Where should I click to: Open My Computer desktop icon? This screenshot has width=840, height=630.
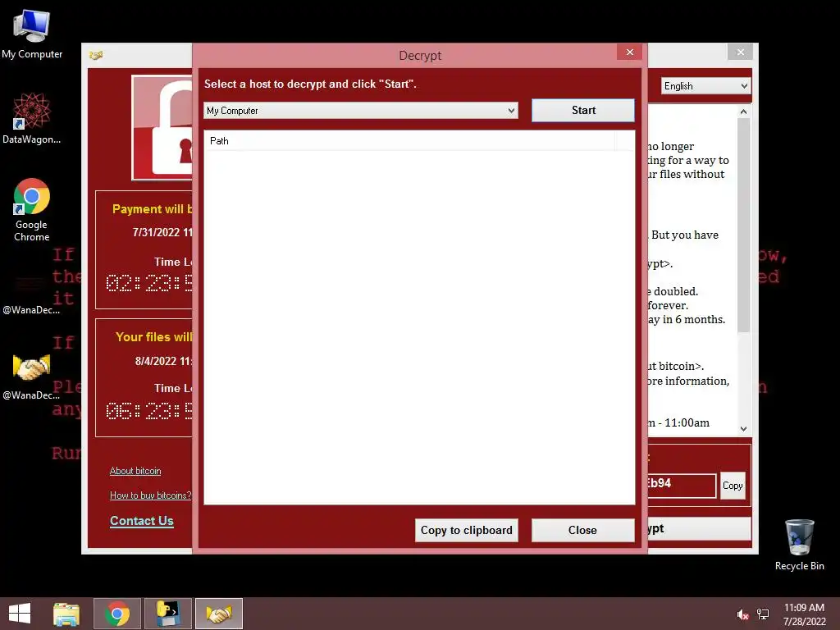[x=32, y=34]
